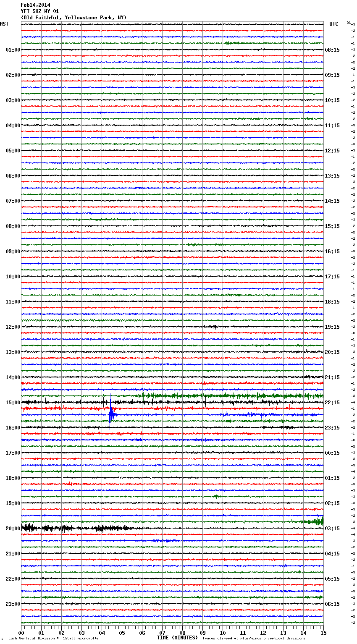The width and height of the screenshot is (357, 644).
Task: Click the station code "YFT SHZ WY 01"
Action: [40, 11]
